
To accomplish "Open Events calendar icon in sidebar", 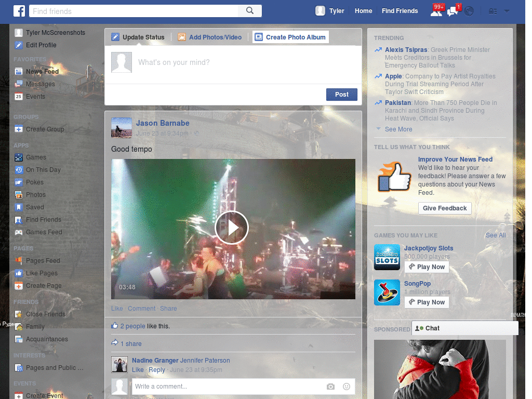I will click(19, 96).
